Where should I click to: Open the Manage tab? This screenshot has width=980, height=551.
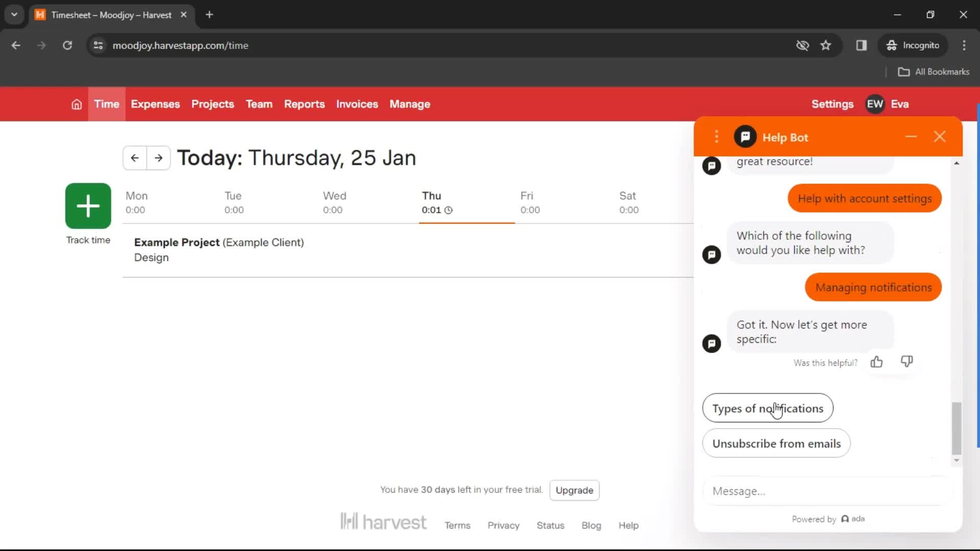pos(410,104)
